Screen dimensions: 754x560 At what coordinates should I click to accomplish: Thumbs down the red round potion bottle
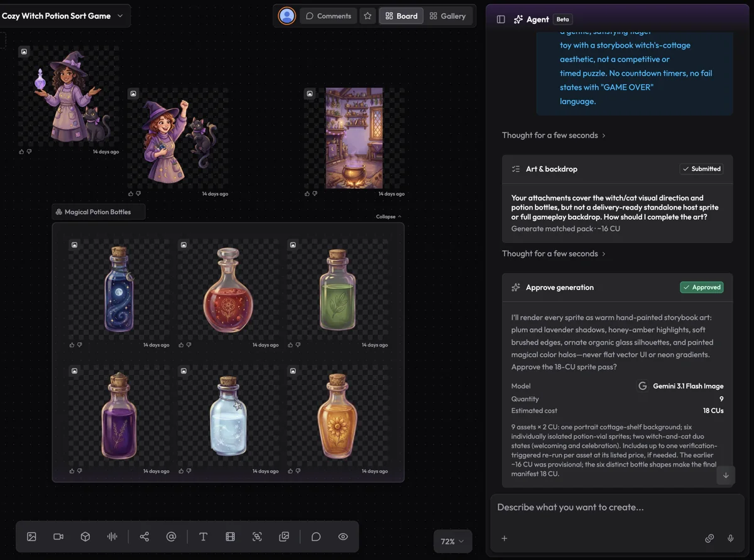[188, 345]
